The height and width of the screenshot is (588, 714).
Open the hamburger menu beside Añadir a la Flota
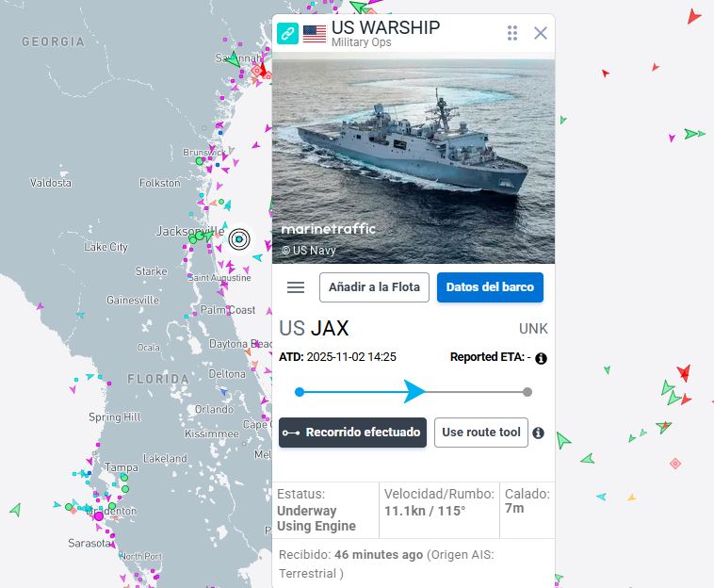click(296, 287)
